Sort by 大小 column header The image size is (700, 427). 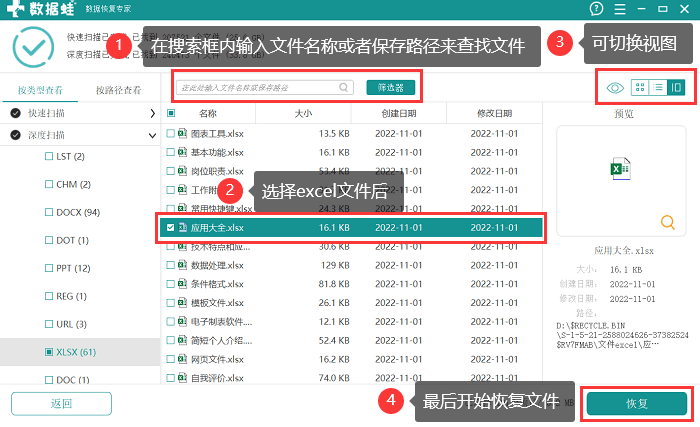pos(303,113)
